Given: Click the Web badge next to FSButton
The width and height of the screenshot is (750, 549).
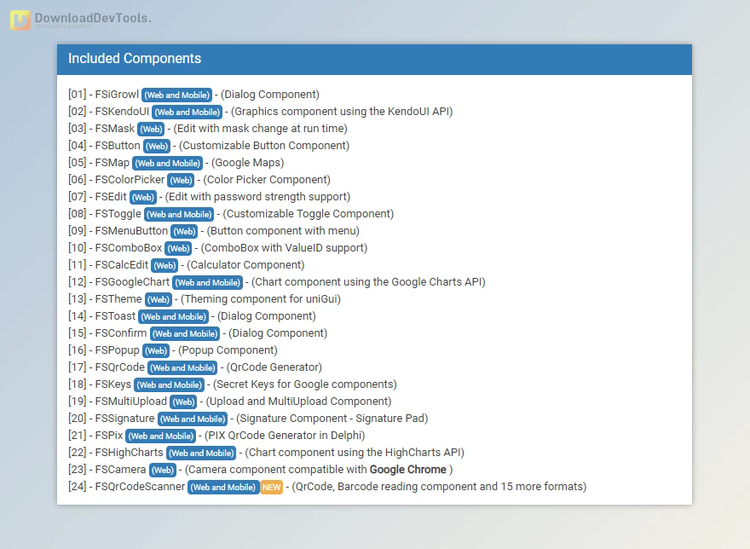Looking at the screenshot, I should tap(156, 146).
